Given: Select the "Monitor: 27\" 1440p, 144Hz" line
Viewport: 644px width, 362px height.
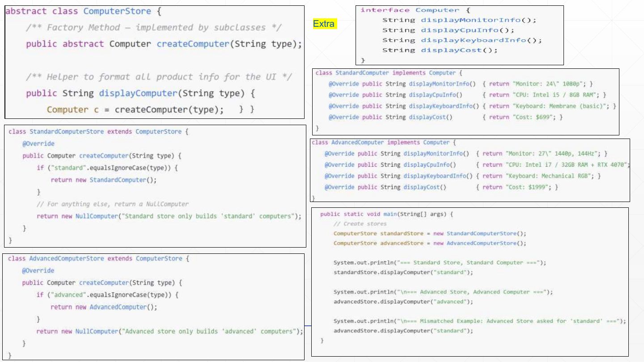Looking at the screenshot, I should coord(466,154).
